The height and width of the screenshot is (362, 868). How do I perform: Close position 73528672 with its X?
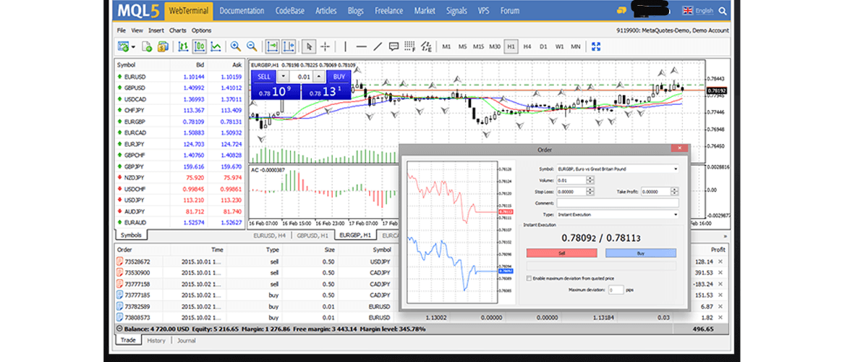[x=720, y=261]
